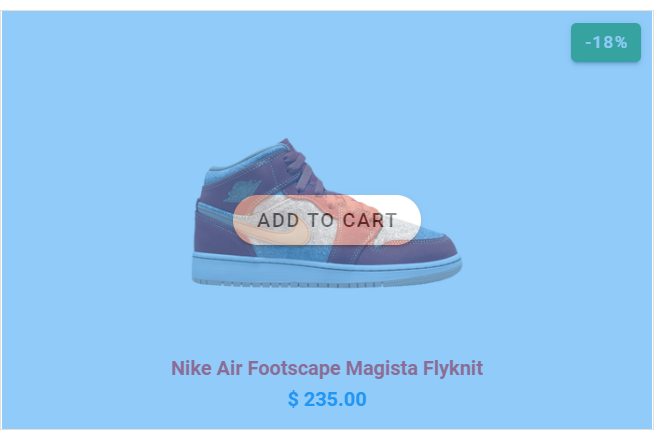The height and width of the screenshot is (437, 658).
Task: Click the $ 235.00 price
Action: (327, 399)
